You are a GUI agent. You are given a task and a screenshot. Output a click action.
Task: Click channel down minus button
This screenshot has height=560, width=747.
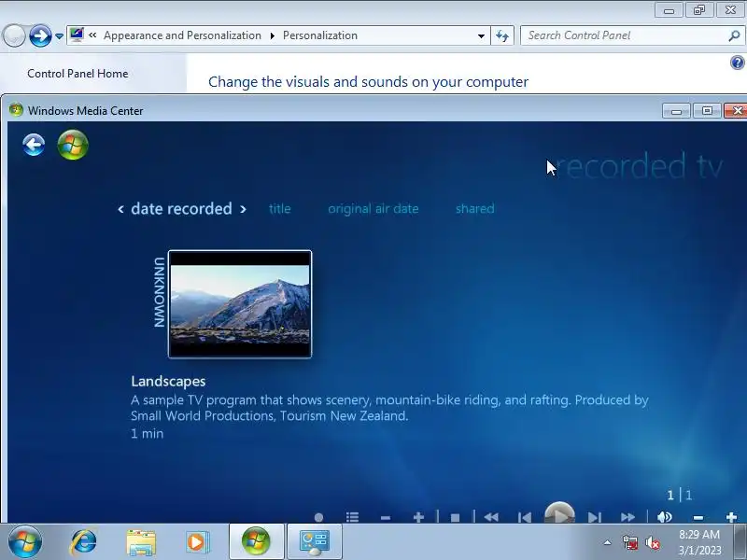[x=386, y=518]
